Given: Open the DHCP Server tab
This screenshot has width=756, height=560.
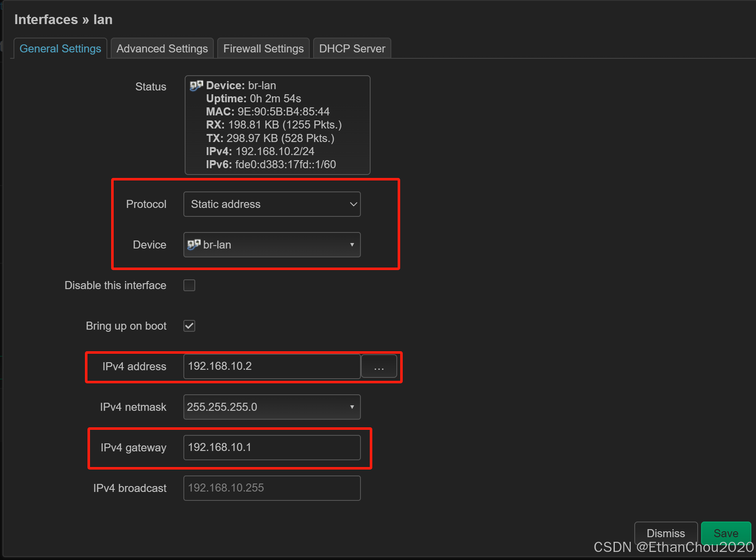Looking at the screenshot, I should (x=352, y=49).
